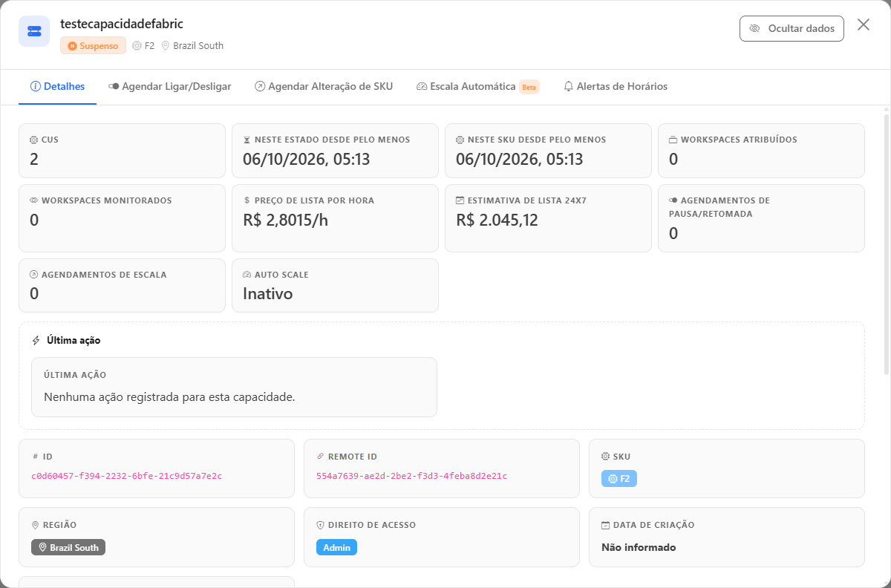Screen dimensions: 891x588
Task: Switch to Escala Automática tab
Action: pos(478,87)
